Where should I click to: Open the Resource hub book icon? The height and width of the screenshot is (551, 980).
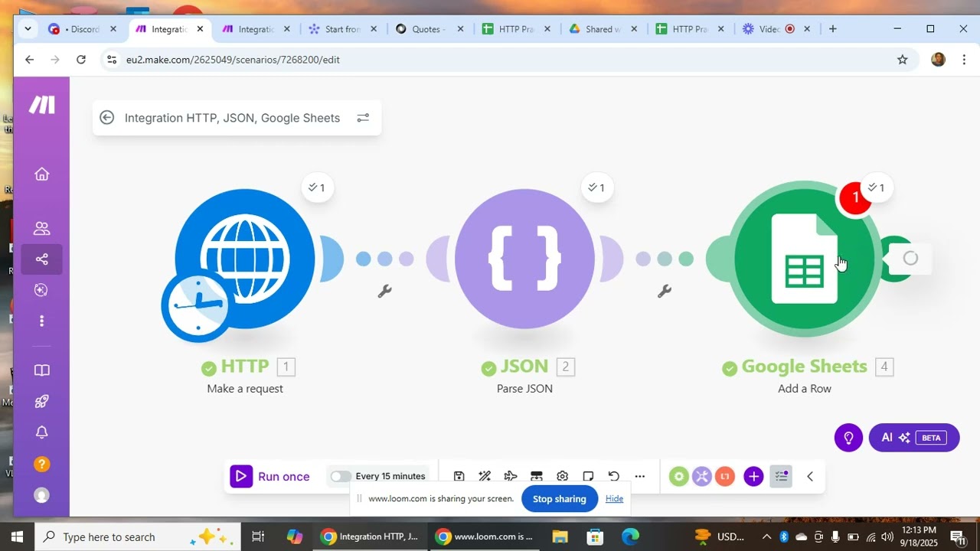[x=42, y=370]
